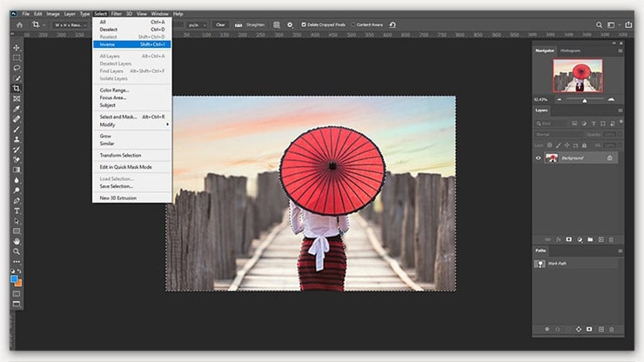Select the Move tool

pos(17,47)
